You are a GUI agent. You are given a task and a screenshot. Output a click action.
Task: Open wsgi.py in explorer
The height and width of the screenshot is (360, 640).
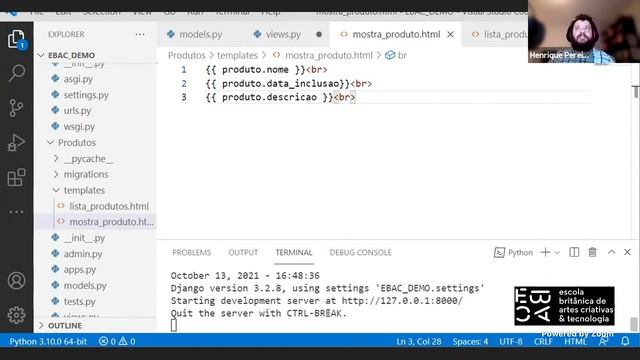[79, 127]
